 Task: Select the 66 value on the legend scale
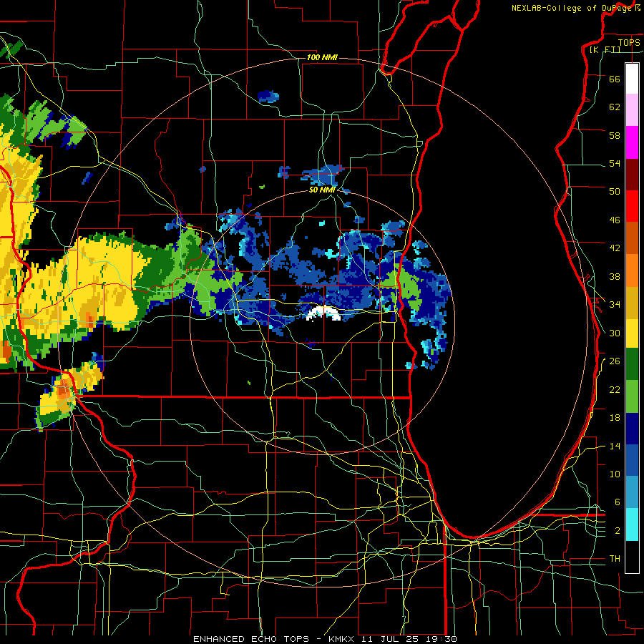pyautogui.click(x=615, y=79)
